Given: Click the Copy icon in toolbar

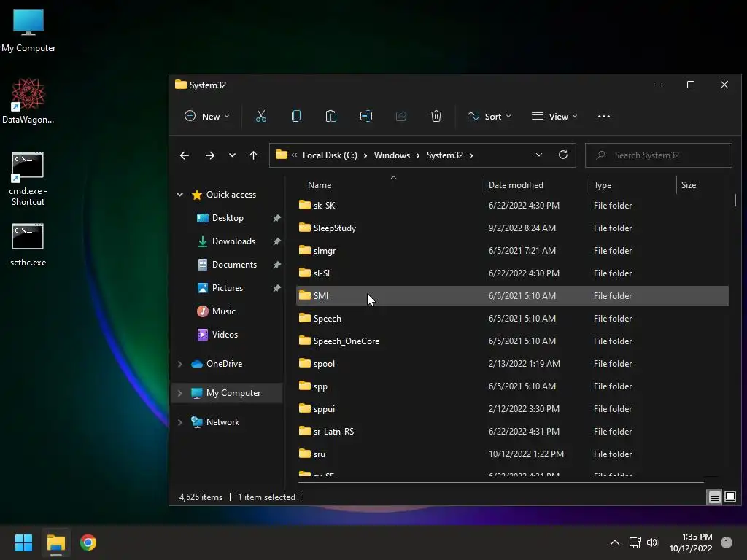Looking at the screenshot, I should (x=296, y=116).
